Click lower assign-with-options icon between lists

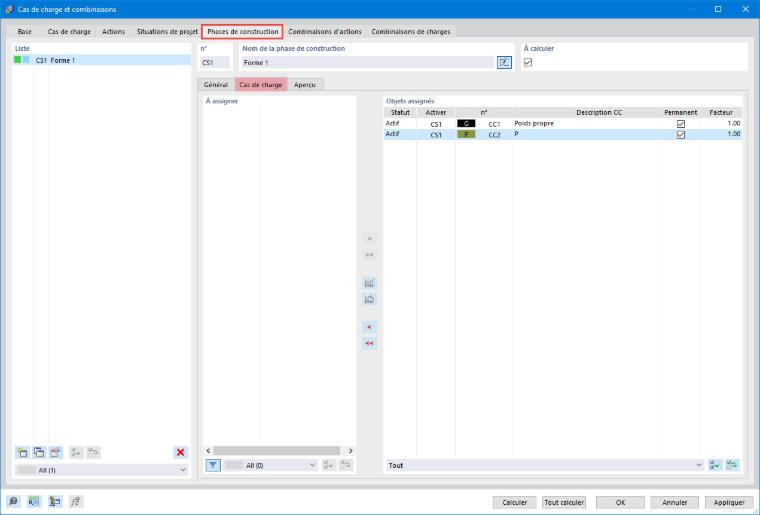point(369,299)
